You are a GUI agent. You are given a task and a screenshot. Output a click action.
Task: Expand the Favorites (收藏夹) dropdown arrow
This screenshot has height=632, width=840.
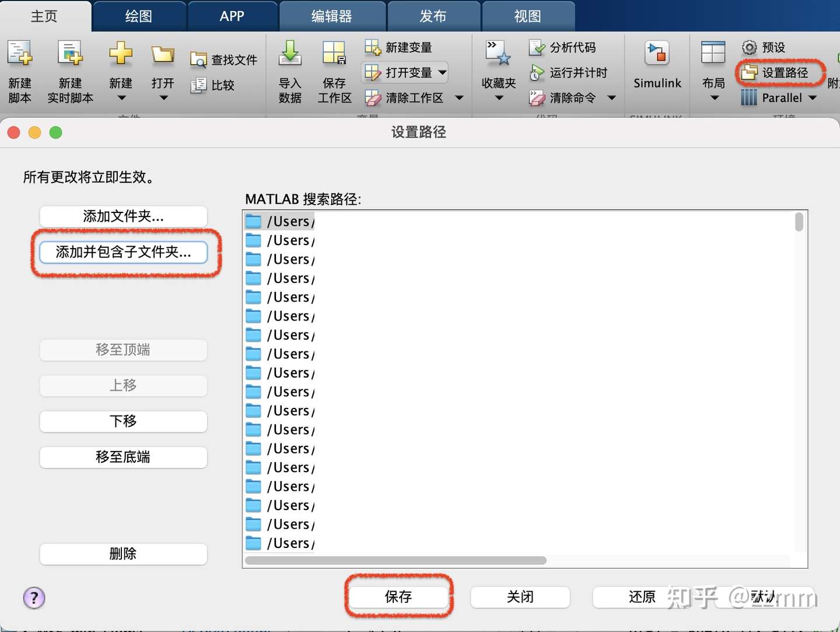[x=499, y=98]
